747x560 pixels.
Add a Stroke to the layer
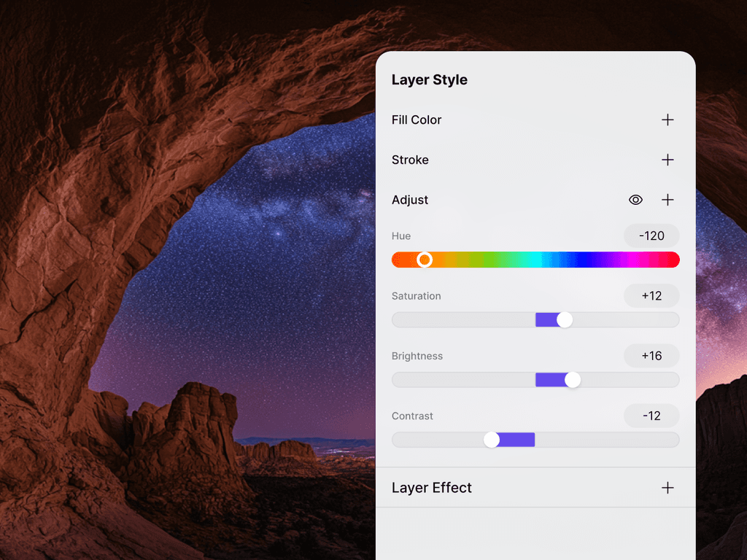667,160
